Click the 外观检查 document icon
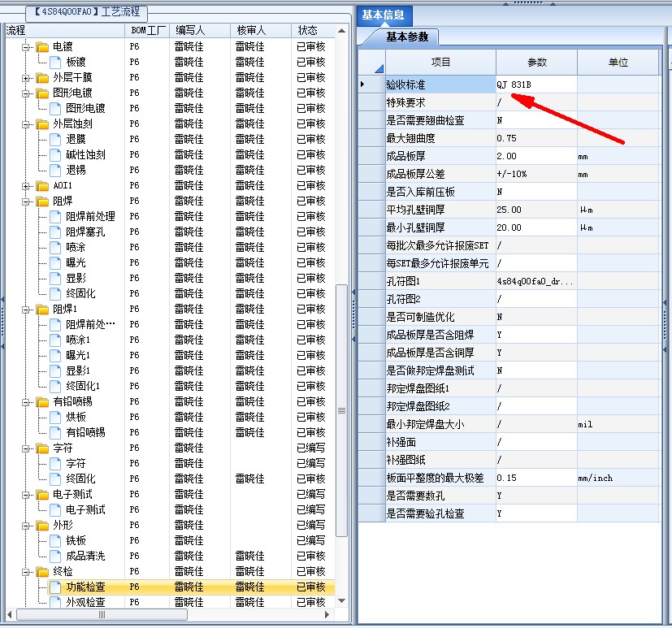The image size is (672, 628). click(55, 602)
